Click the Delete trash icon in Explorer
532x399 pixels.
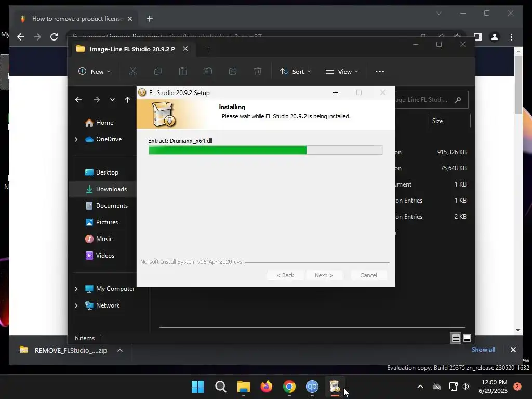pyautogui.click(x=258, y=71)
